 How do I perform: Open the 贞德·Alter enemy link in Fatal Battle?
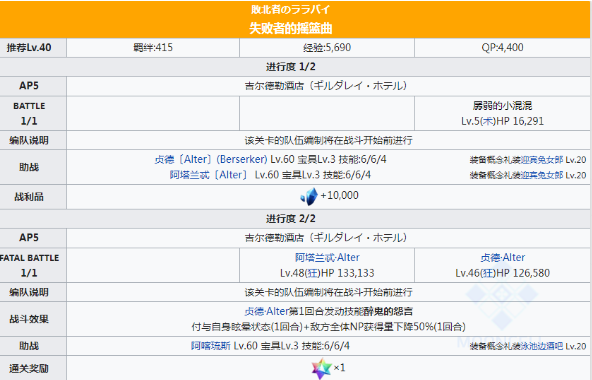tap(503, 258)
